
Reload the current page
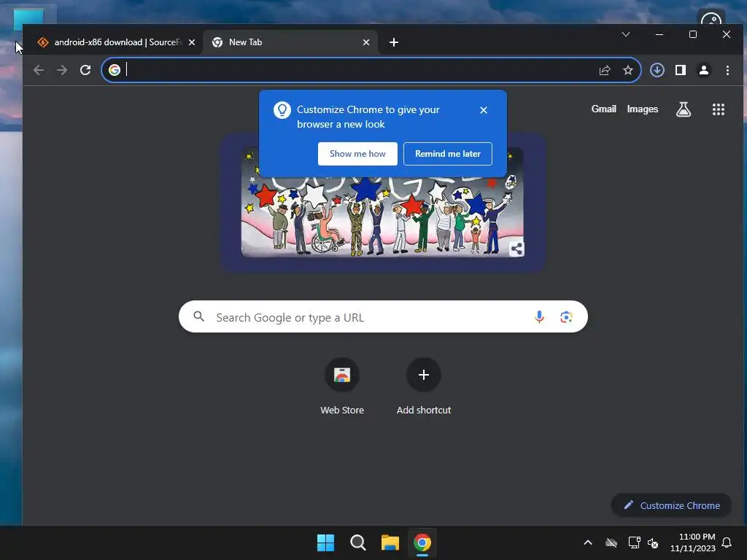85,70
